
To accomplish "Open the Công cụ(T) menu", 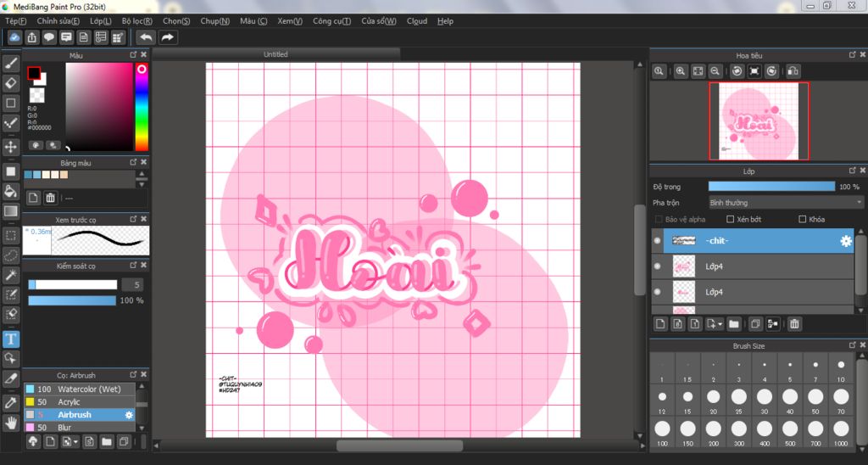I will coord(331,21).
